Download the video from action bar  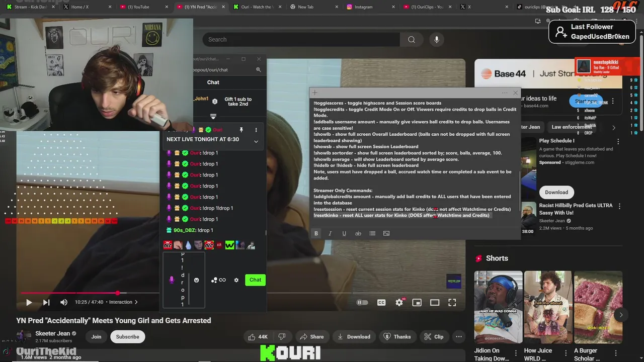(354, 337)
